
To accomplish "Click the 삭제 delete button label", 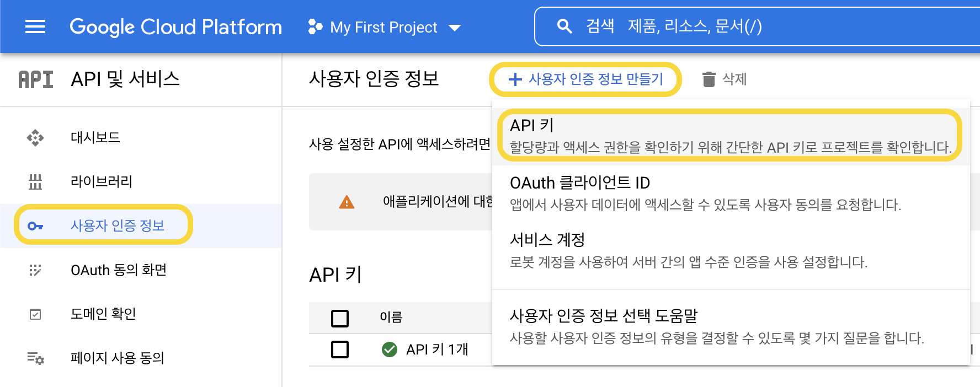I will tap(734, 79).
